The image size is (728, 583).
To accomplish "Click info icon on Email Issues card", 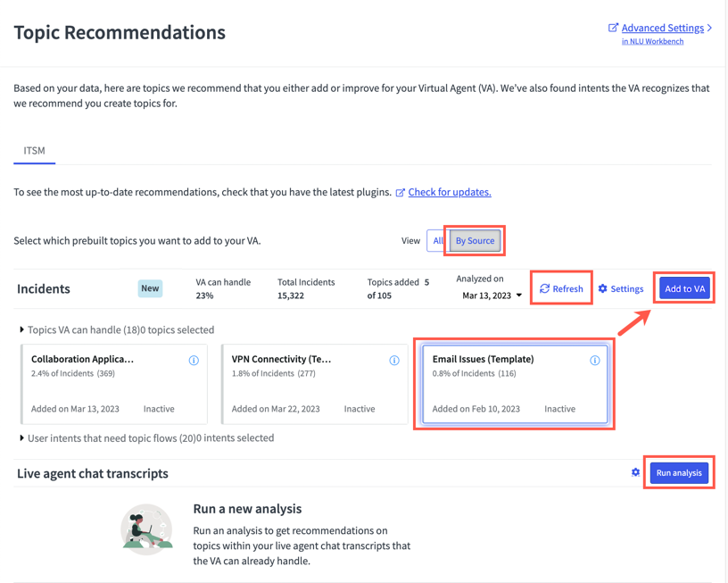I will (595, 361).
